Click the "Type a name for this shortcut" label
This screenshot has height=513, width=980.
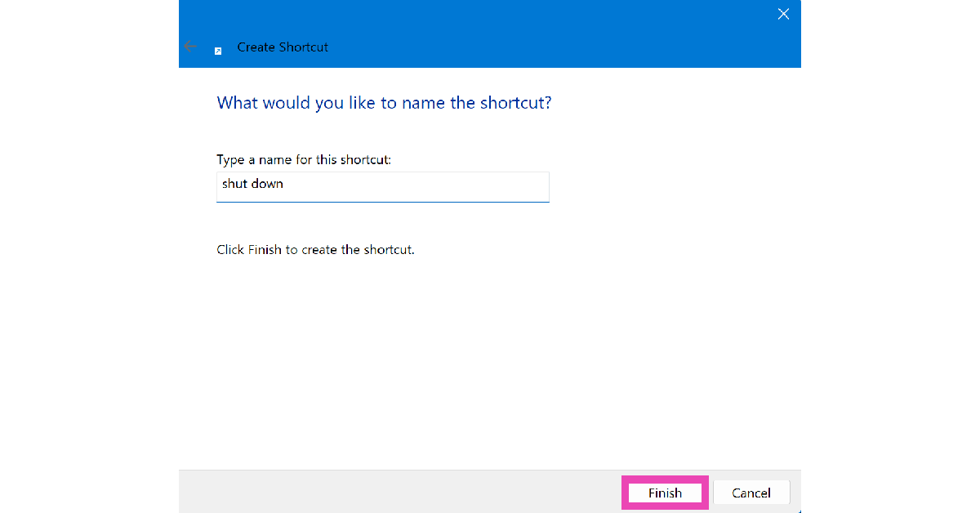(x=304, y=159)
